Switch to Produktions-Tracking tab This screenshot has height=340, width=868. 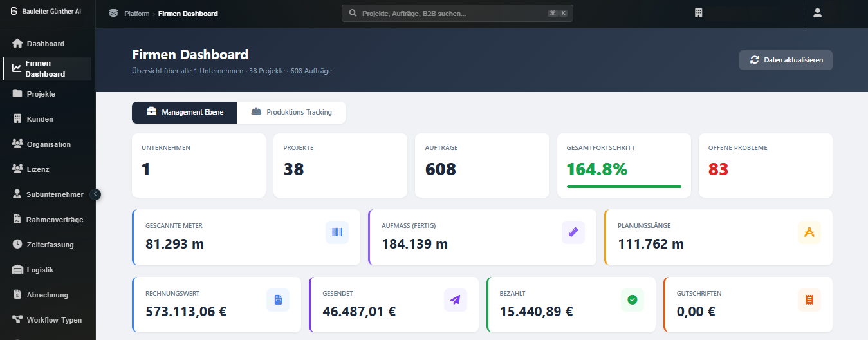(291, 112)
